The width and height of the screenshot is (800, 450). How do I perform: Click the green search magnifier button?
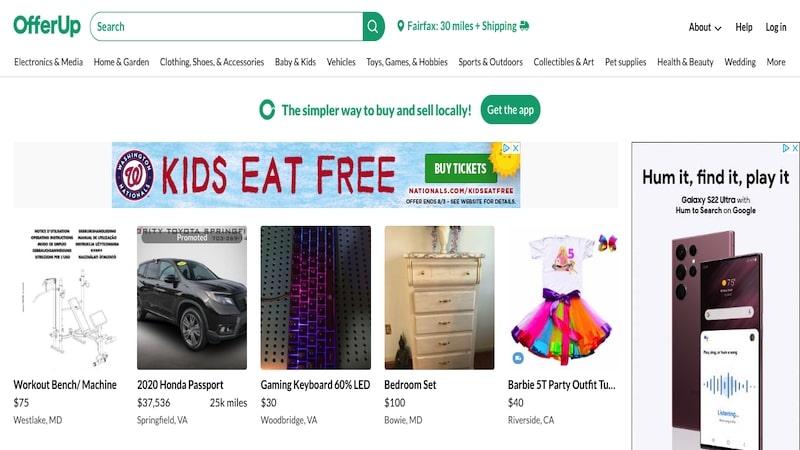(373, 27)
